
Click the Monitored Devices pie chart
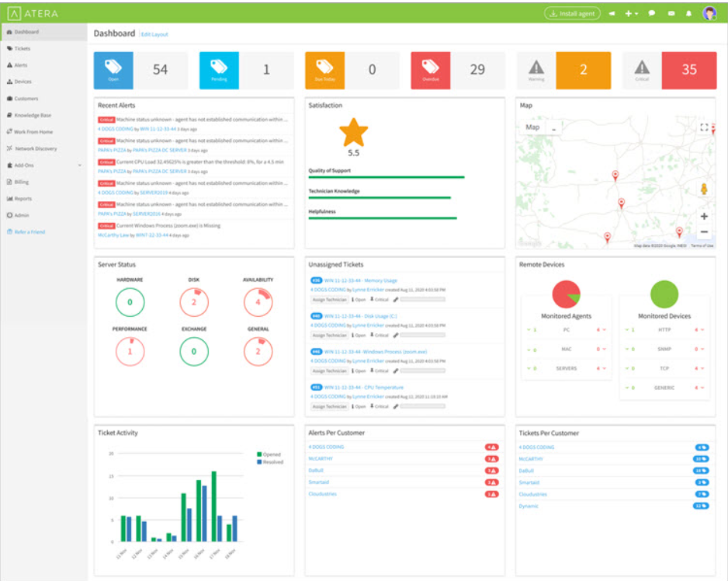(x=664, y=294)
